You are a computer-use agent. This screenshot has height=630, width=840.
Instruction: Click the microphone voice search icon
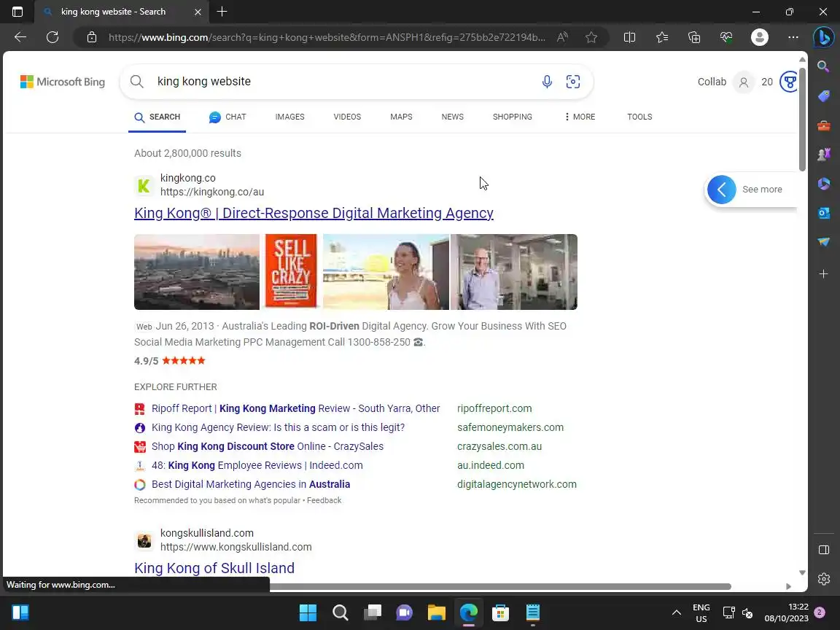tap(547, 82)
